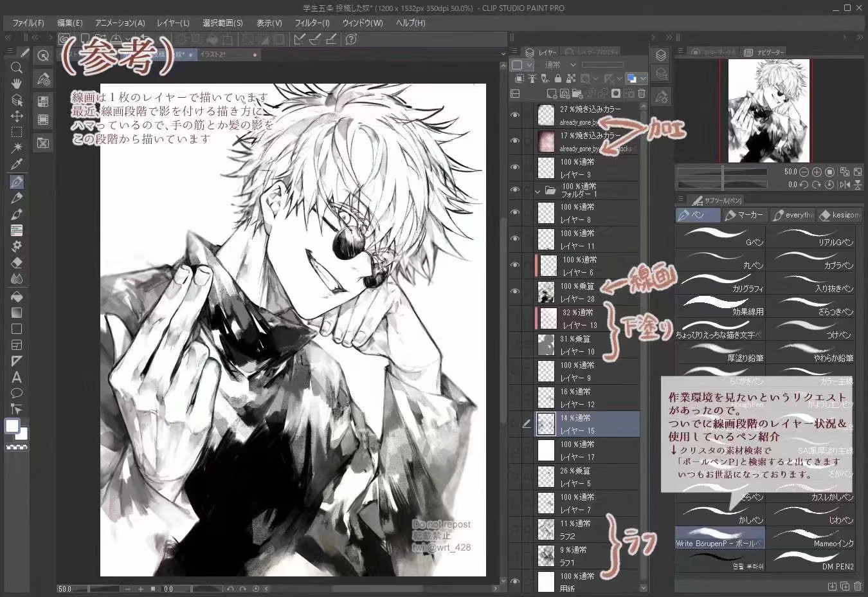The width and height of the screenshot is (868, 597).
Task: Click the Lock Layer padlock icon
Action: pyautogui.click(x=557, y=78)
